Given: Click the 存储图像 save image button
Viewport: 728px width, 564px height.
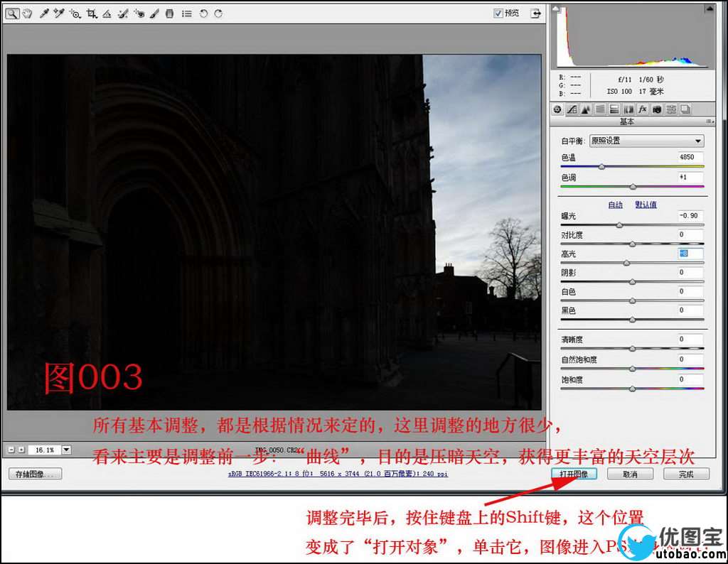Looking at the screenshot, I should coord(35,474).
